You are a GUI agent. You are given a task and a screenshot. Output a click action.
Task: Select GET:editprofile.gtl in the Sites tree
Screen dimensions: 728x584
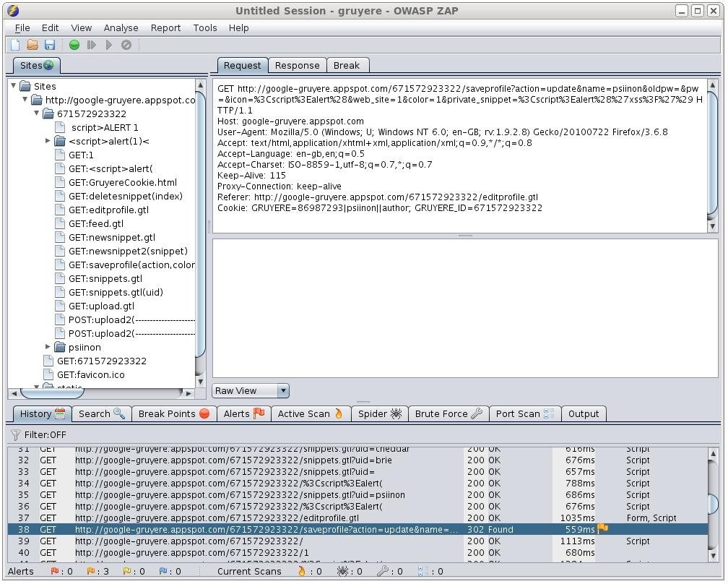[108, 210]
